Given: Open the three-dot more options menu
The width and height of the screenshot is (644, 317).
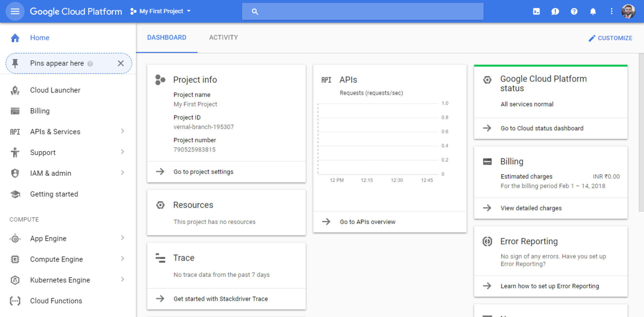Looking at the screenshot, I should pos(611,12).
